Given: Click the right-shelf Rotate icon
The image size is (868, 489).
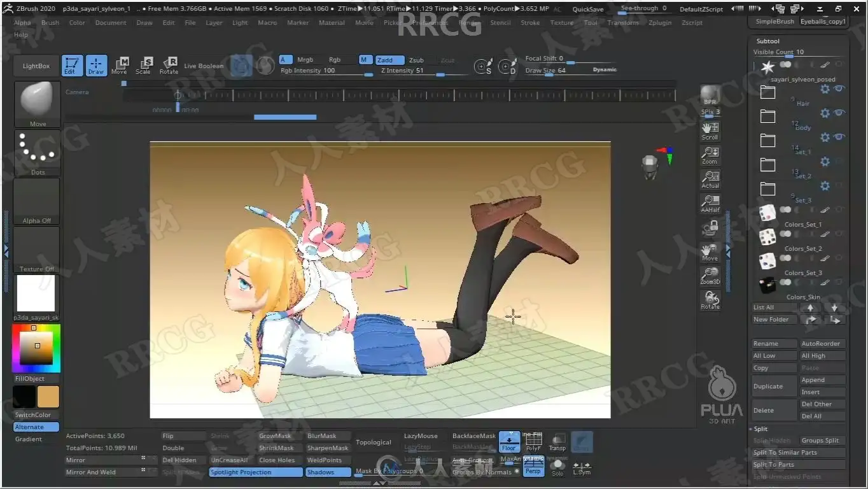Looking at the screenshot, I should [710, 299].
